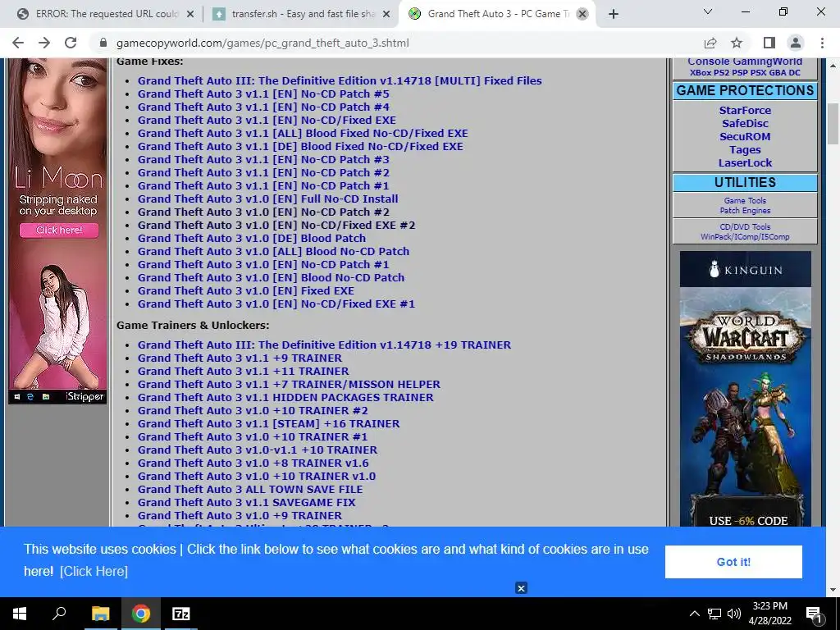This screenshot has height=630, width=840.
Task: Open the Patch Engines link
Action: [745, 211]
